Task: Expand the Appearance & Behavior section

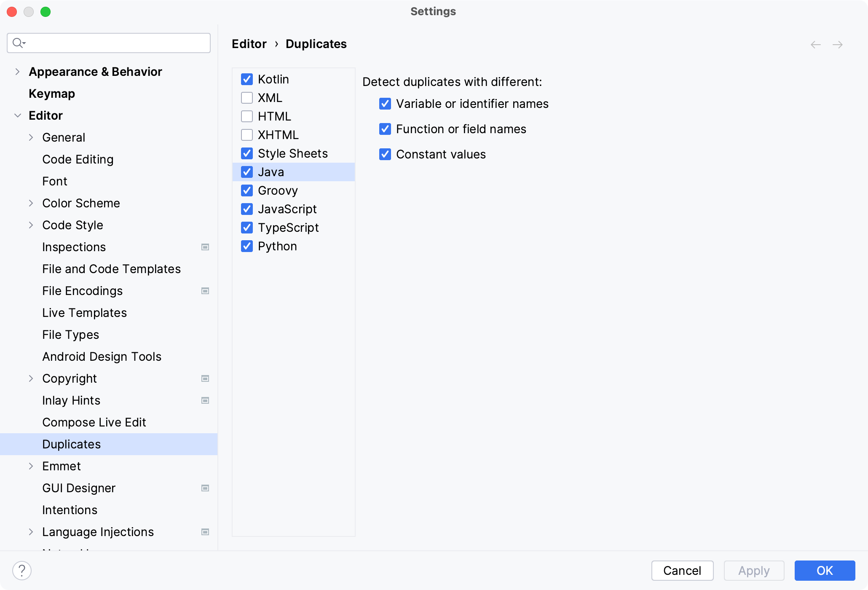Action: [x=17, y=71]
